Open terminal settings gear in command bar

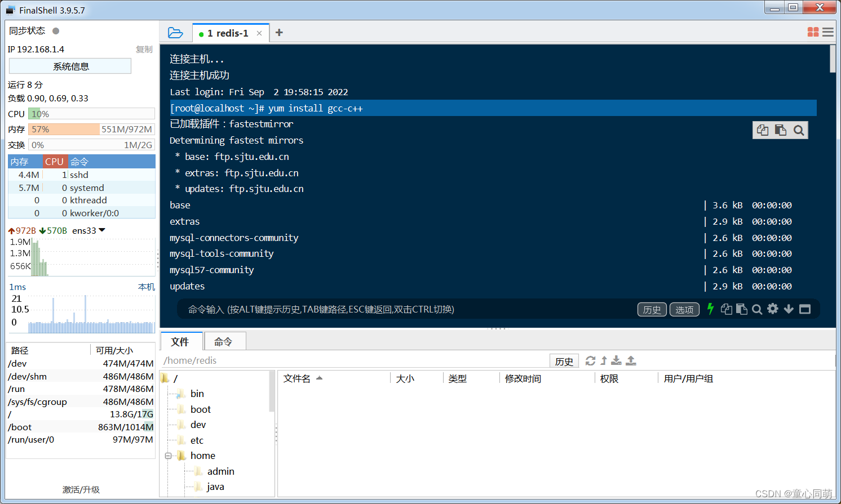point(773,309)
